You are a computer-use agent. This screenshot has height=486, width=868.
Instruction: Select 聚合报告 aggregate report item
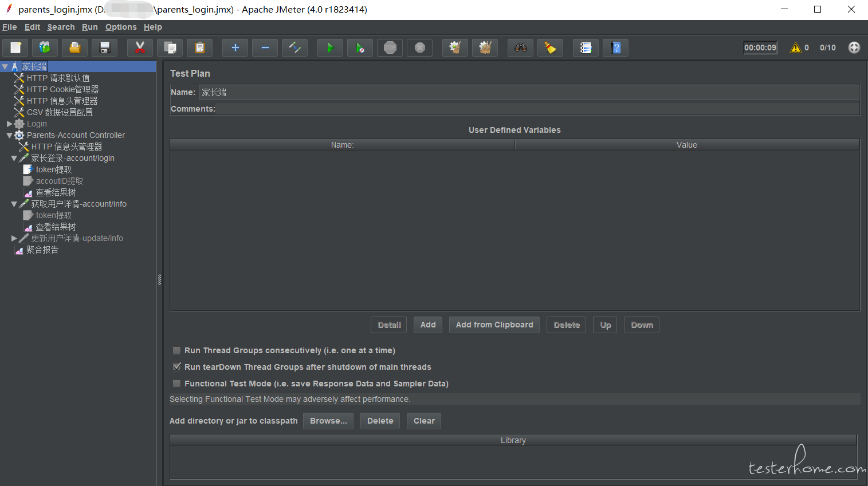pyautogui.click(x=42, y=250)
